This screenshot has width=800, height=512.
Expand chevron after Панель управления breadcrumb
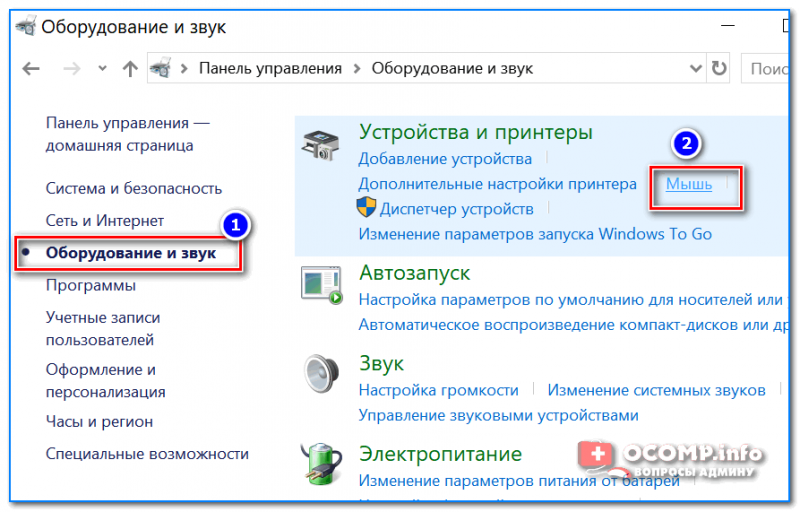pos(357,68)
